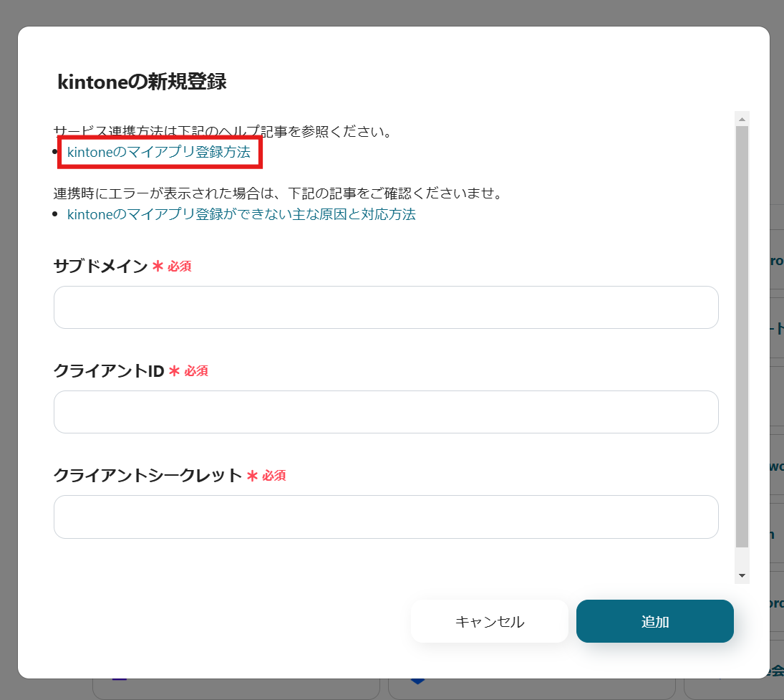Open the kintoneのマイアプリ登録ができない主な原因と対応方法 link

(241, 214)
